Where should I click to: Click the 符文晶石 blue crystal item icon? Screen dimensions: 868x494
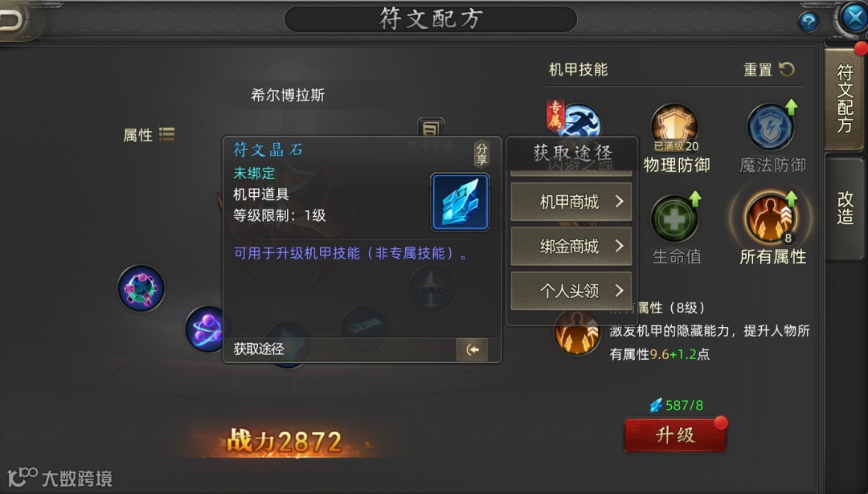(x=460, y=202)
